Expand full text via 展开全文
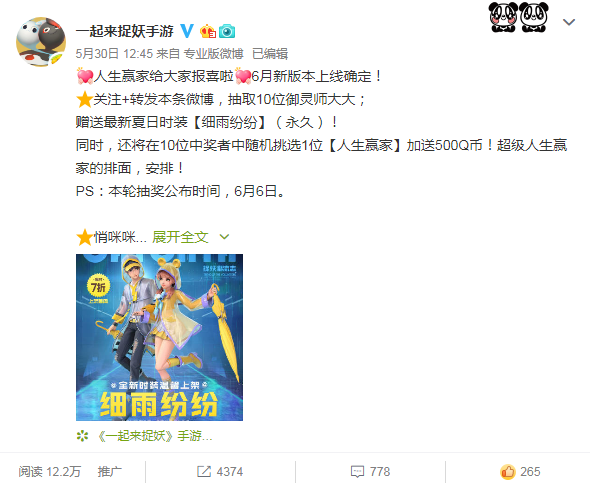 pos(180,237)
